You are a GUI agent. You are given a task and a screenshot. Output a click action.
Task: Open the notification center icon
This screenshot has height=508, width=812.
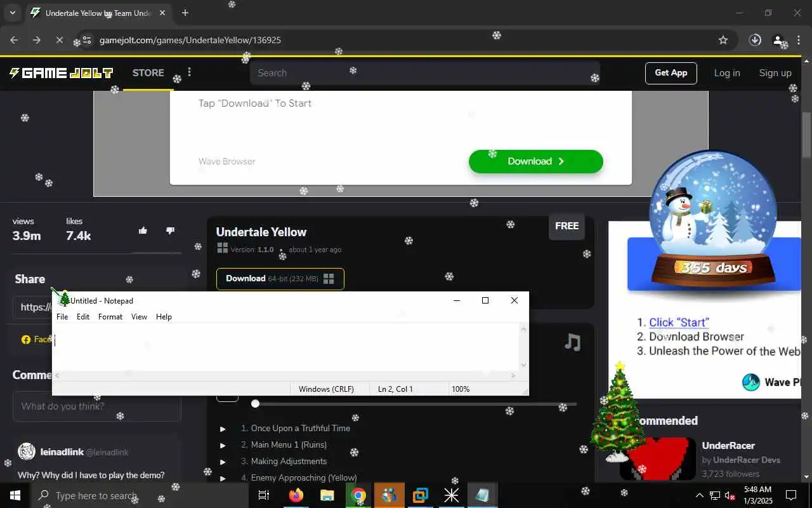(791, 495)
